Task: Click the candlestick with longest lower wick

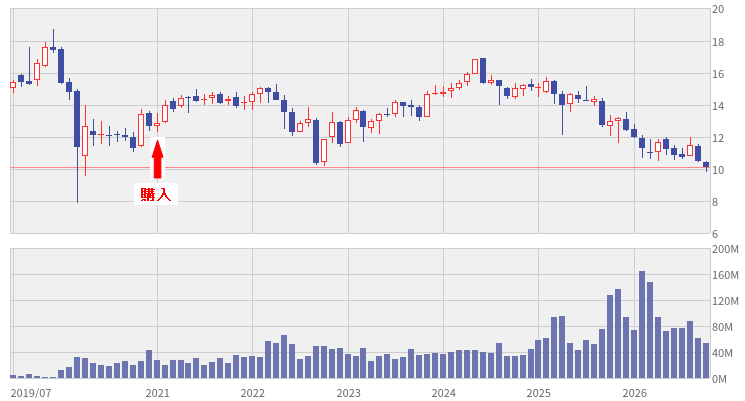Action: [77, 146]
